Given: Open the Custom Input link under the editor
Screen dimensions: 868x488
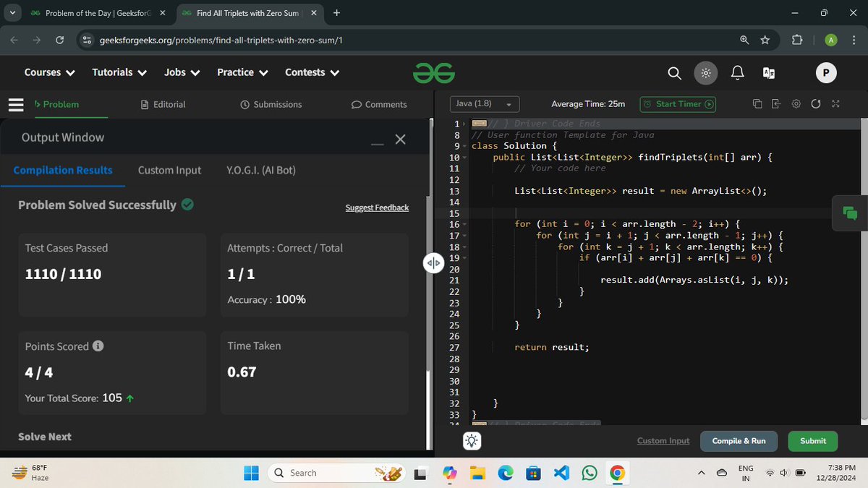Looking at the screenshot, I should click(x=663, y=441).
